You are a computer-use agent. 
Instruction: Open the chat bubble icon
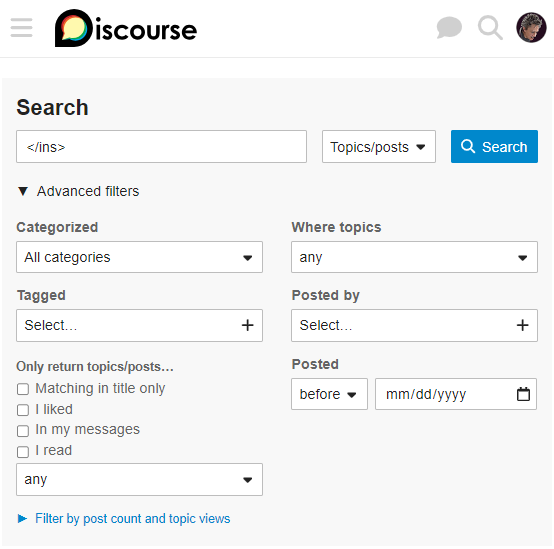(x=449, y=28)
